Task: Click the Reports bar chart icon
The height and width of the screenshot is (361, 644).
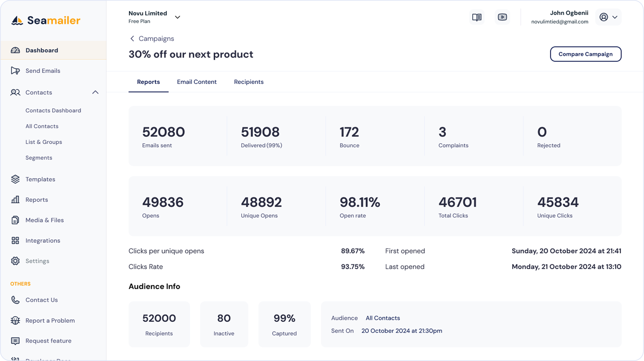Action: (x=15, y=199)
